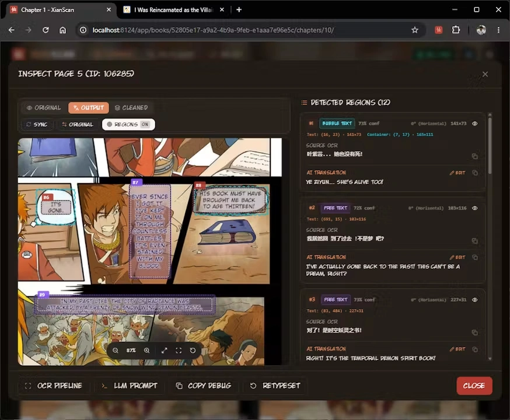Toggle visibility of region #3
The image size is (510, 420).
pos(475,300)
